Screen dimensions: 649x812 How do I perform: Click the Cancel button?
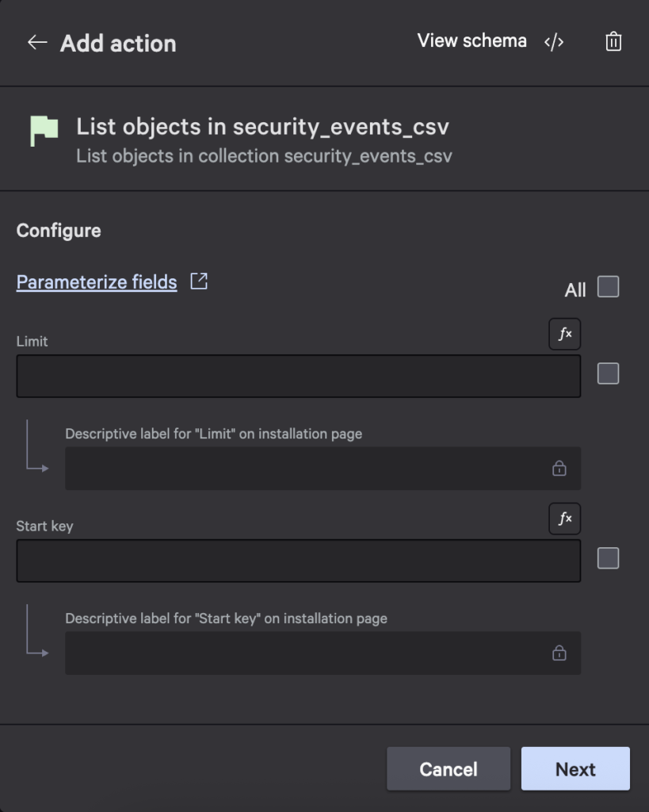(x=448, y=768)
